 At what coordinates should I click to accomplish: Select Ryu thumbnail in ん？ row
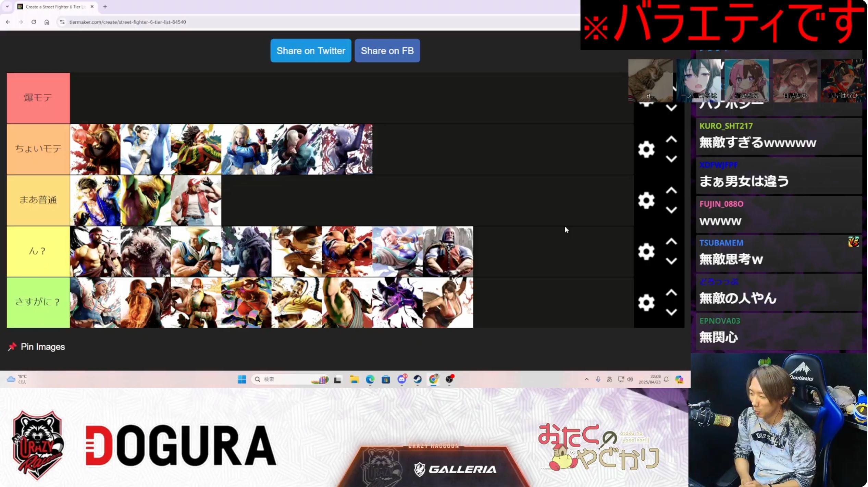coord(95,252)
